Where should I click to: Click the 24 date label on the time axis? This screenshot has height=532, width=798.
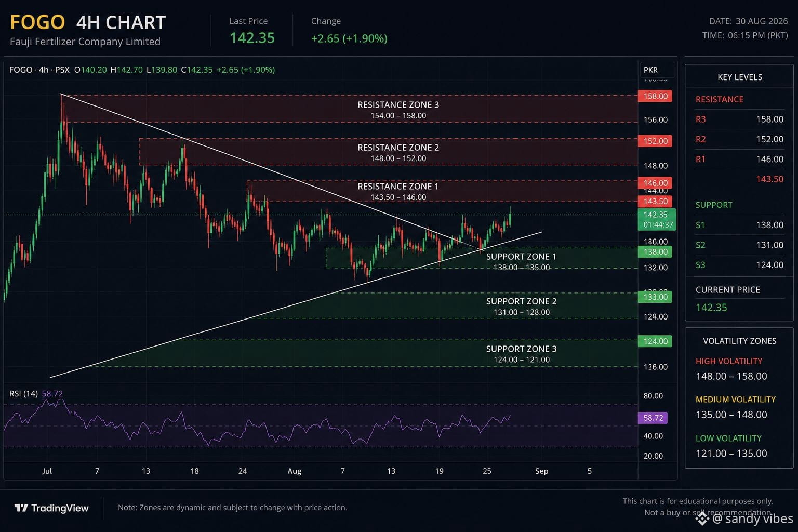pyautogui.click(x=243, y=471)
